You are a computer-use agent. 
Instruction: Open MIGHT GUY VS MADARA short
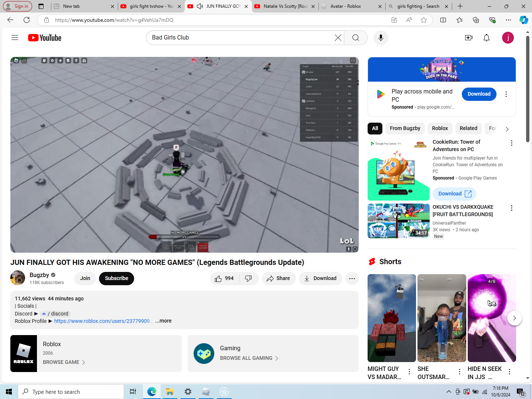392,318
